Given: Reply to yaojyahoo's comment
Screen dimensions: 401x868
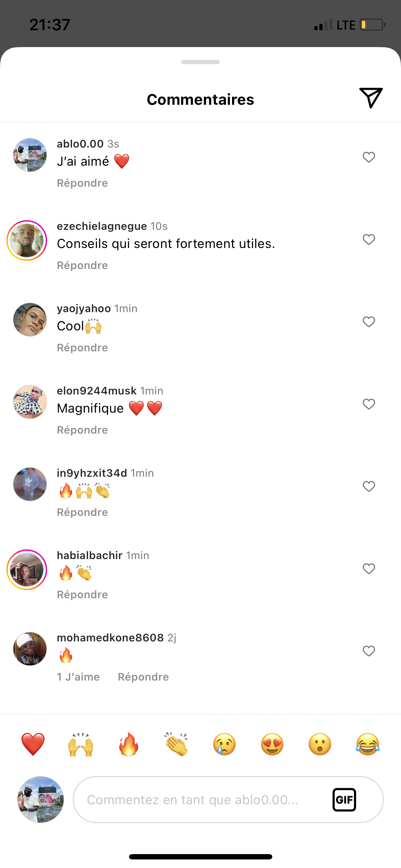Looking at the screenshot, I should click(82, 348).
